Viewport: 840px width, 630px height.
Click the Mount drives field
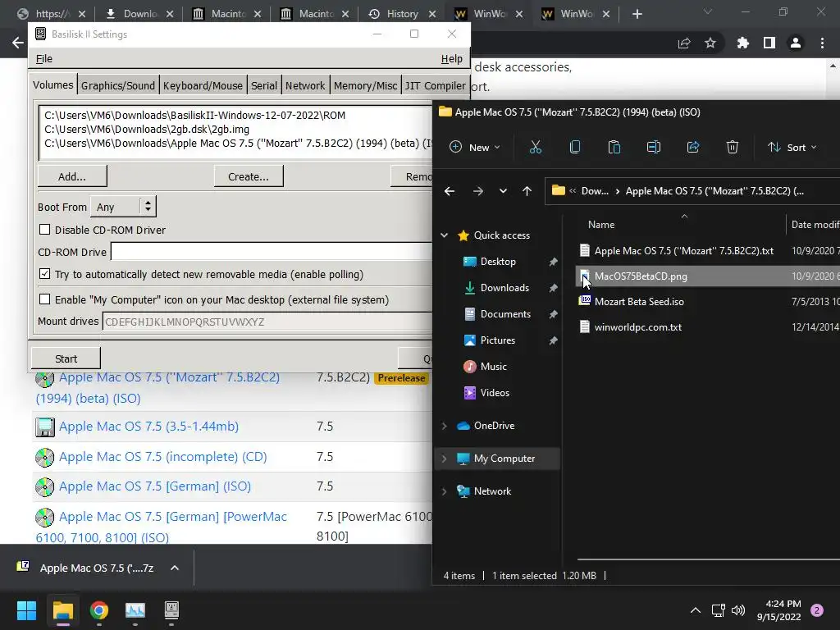pos(267,322)
